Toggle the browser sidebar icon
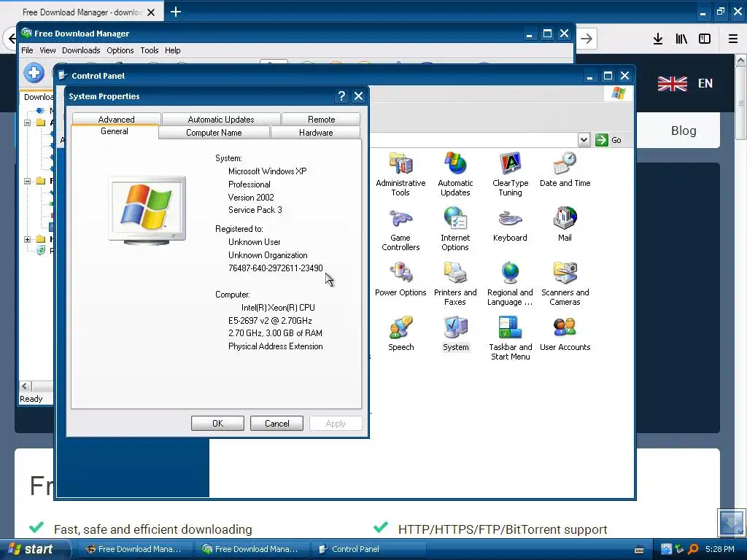The height and width of the screenshot is (560, 747). point(705,39)
